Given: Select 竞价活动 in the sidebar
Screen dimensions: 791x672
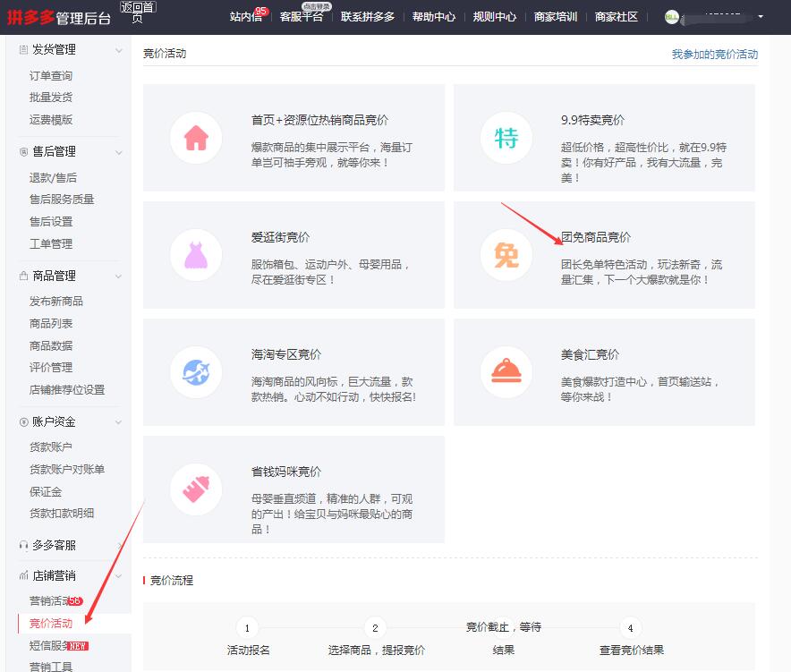Looking at the screenshot, I should click(51, 623).
